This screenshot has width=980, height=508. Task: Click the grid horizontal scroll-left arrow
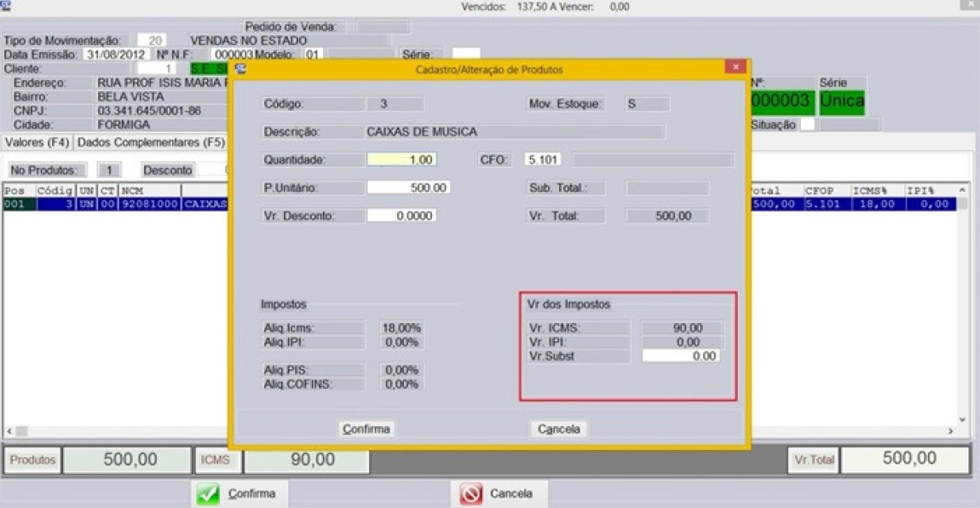[x=10, y=432]
